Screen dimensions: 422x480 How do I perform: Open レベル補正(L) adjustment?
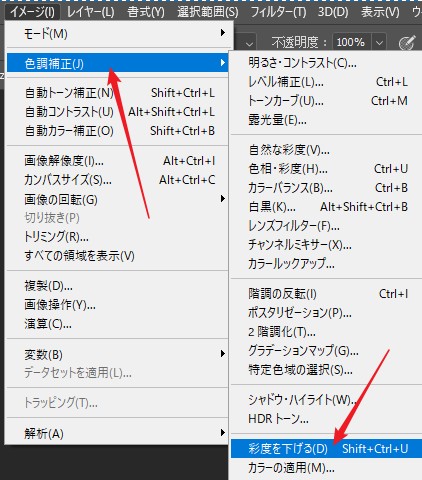click(326, 82)
